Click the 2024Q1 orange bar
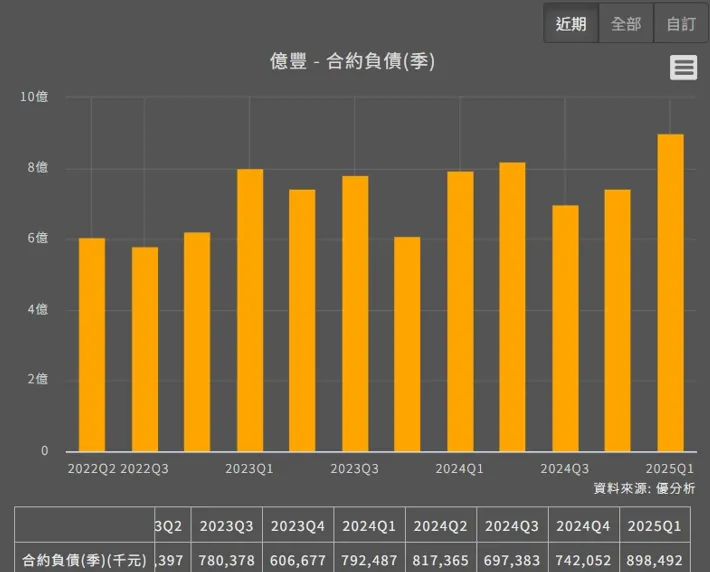The height and width of the screenshot is (572, 710). [x=460, y=312]
